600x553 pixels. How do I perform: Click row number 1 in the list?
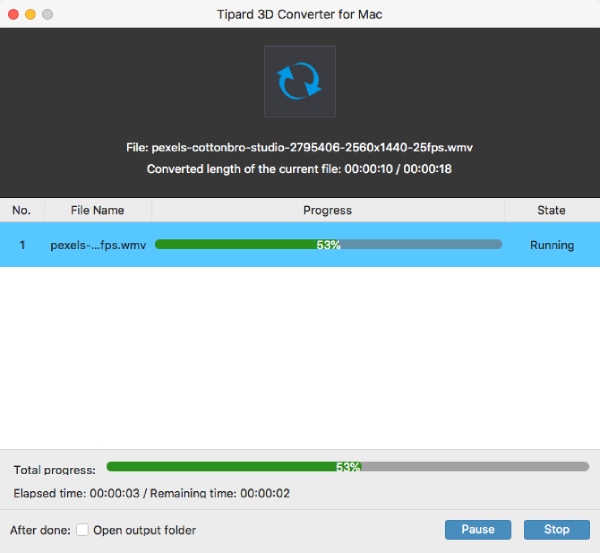click(x=22, y=245)
